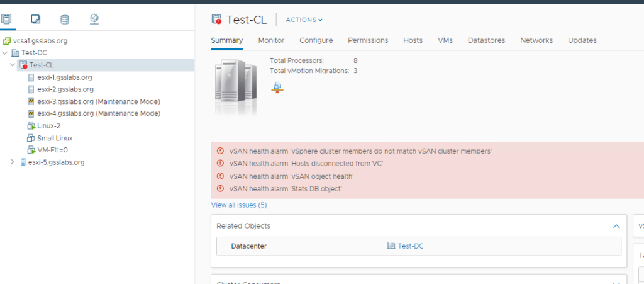Image resolution: width=644 pixels, height=284 pixels.
Task: Click the View all issues (5) link
Action: pyautogui.click(x=239, y=205)
